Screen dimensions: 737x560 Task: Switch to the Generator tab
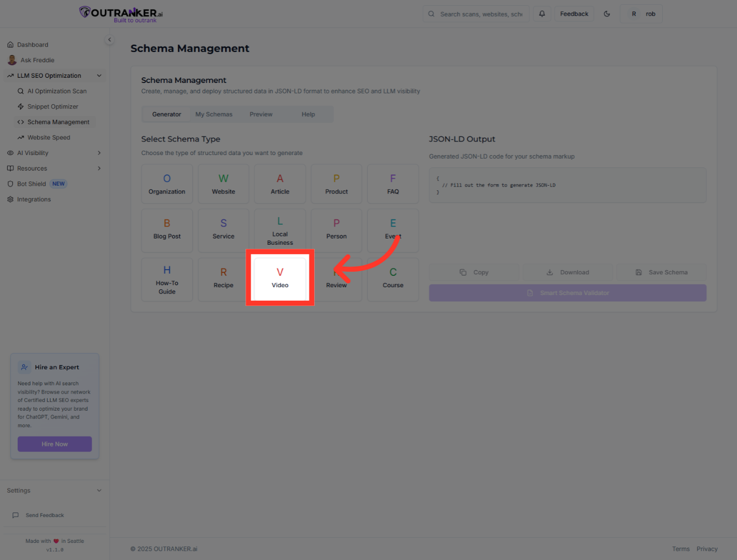(x=167, y=115)
